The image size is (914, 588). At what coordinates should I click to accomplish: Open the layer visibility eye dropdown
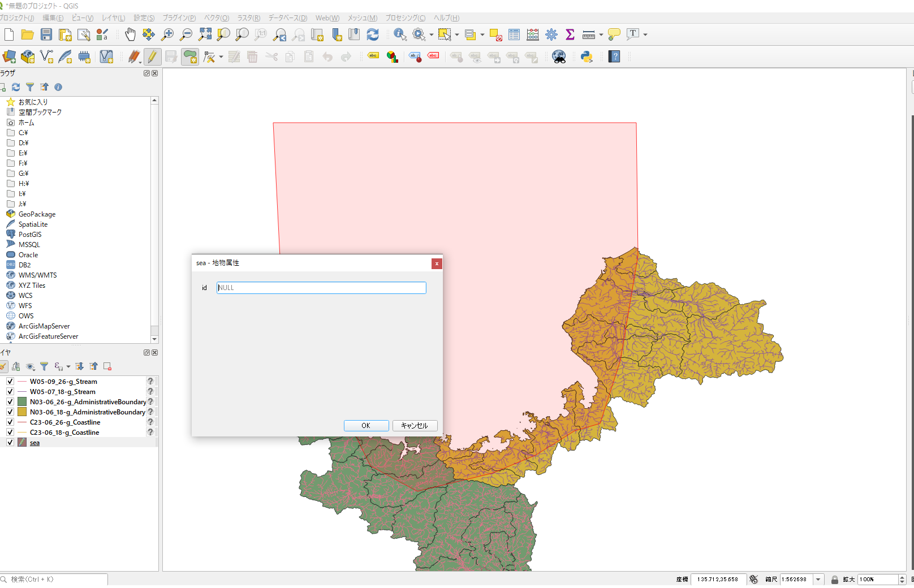click(x=31, y=366)
